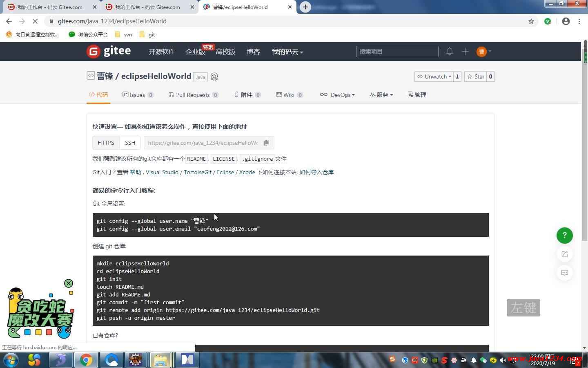Open 博客 in Gitee navigation

253,52
